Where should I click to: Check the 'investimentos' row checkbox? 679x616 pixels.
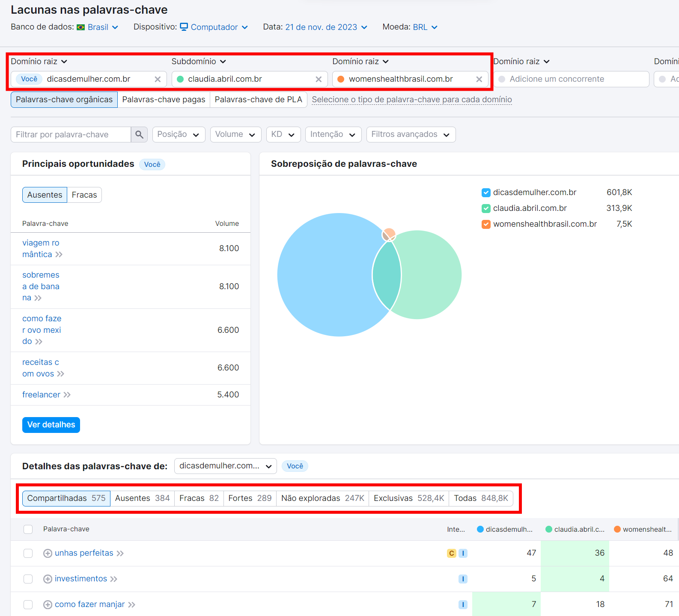28,579
